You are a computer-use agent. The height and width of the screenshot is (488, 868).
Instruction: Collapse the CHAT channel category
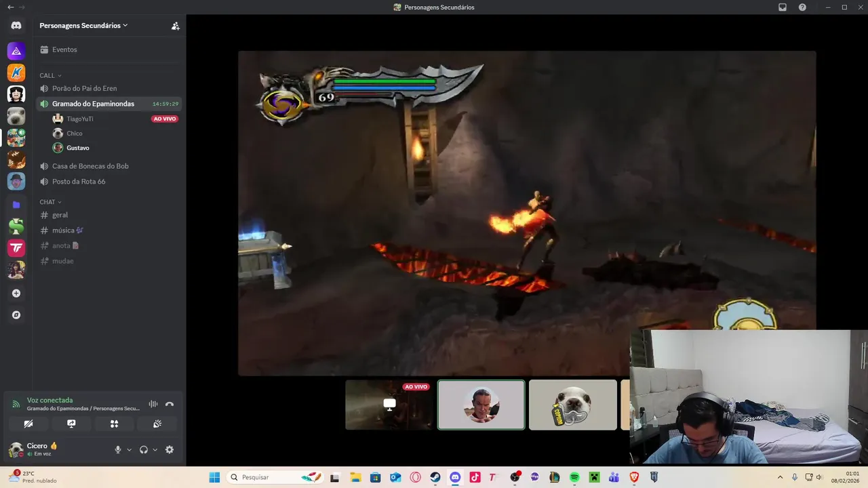click(51, 202)
